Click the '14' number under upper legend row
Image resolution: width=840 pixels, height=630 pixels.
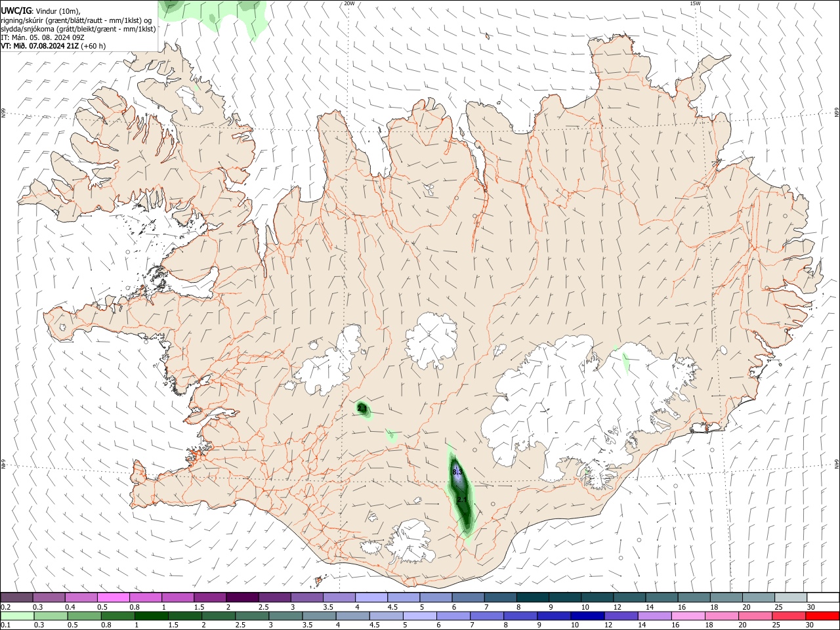[649, 607]
